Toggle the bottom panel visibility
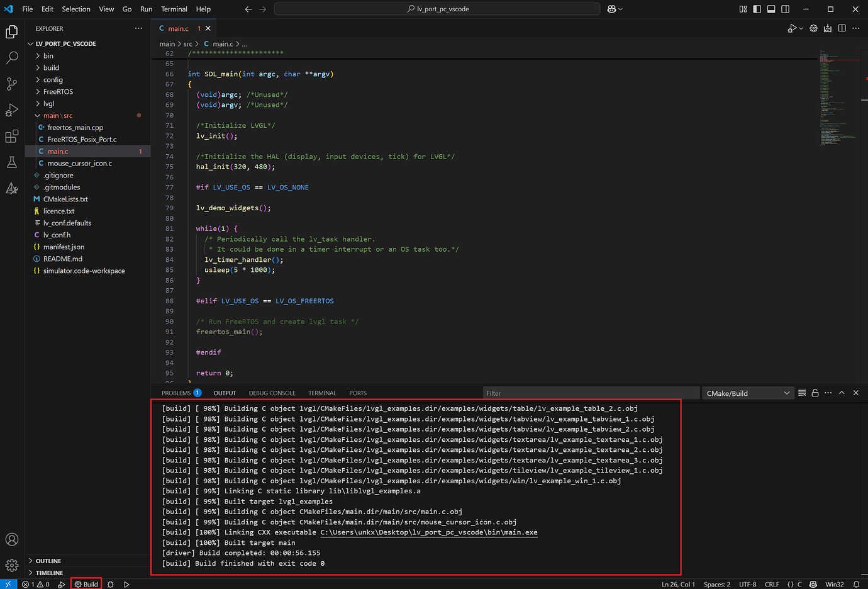 pos(771,9)
